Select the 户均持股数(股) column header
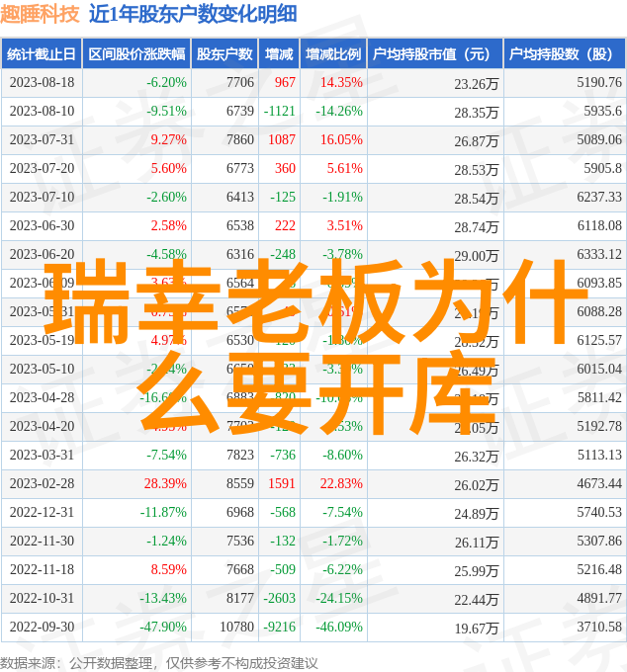Viewport: 627px width, 672px height. [x=565, y=54]
